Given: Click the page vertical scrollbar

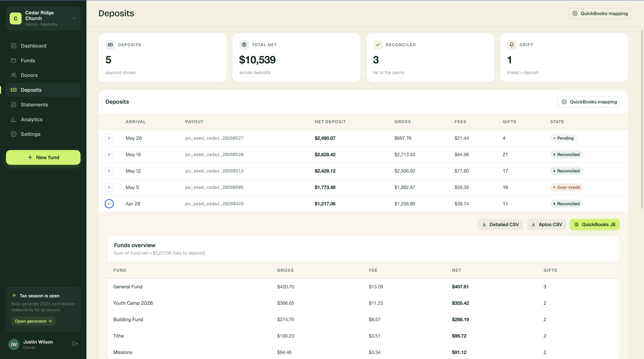Looking at the screenshot, I should pos(642,119).
